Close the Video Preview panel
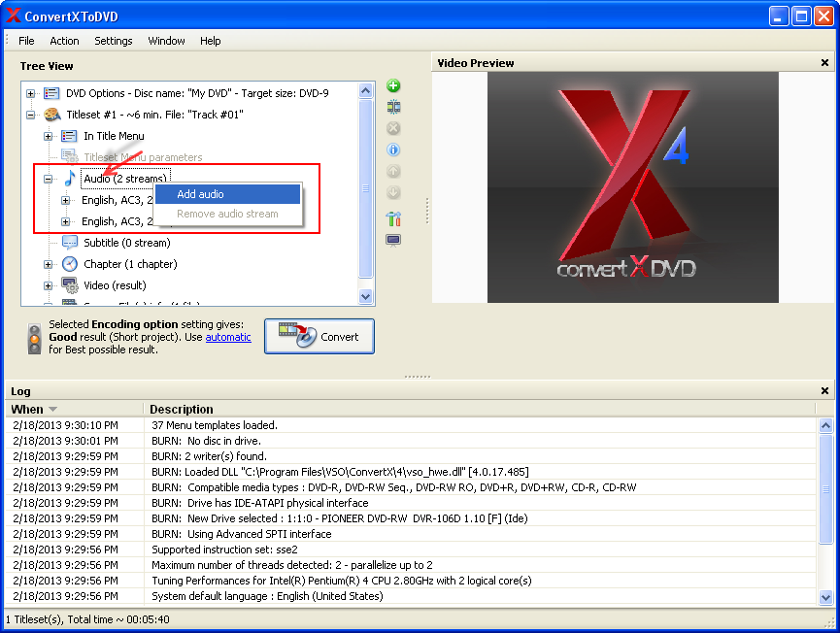The height and width of the screenshot is (633, 840). (x=824, y=63)
